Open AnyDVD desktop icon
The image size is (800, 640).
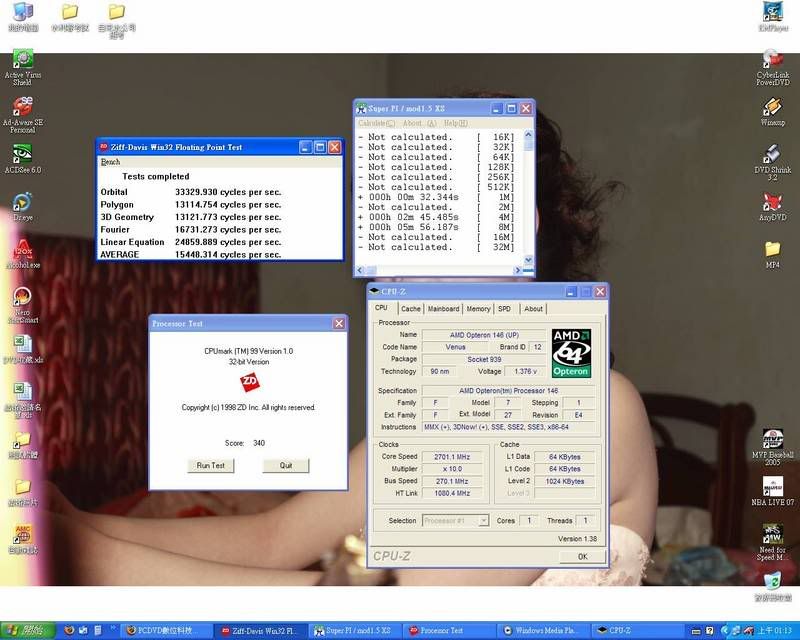pyautogui.click(x=772, y=207)
